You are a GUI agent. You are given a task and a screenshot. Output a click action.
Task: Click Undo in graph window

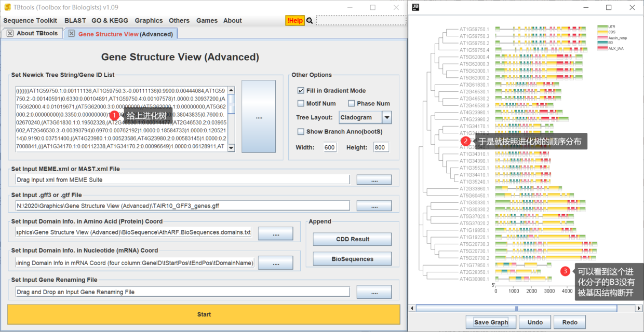[535, 322]
